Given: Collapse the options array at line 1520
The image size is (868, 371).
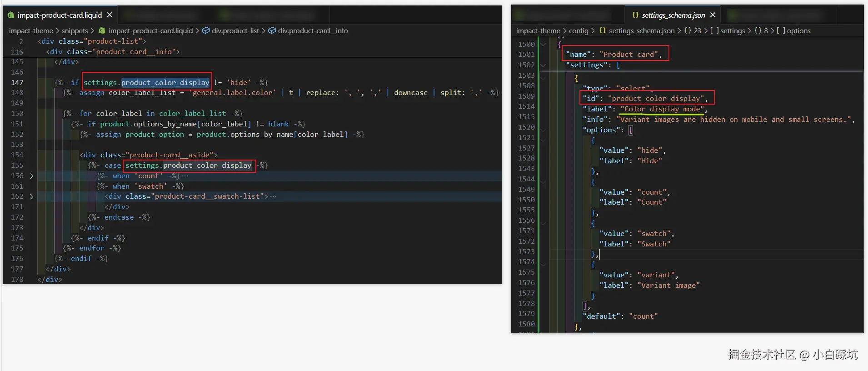Looking at the screenshot, I should coord(543,130).
